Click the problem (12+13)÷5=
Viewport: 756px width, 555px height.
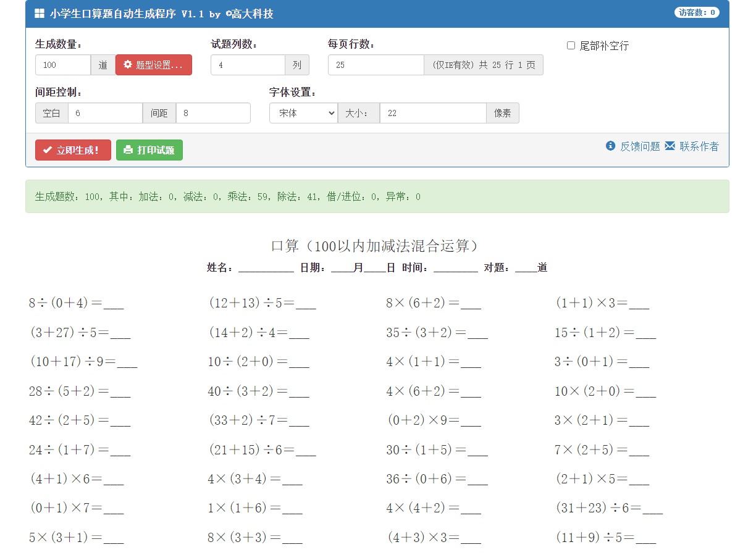point(262,303)
